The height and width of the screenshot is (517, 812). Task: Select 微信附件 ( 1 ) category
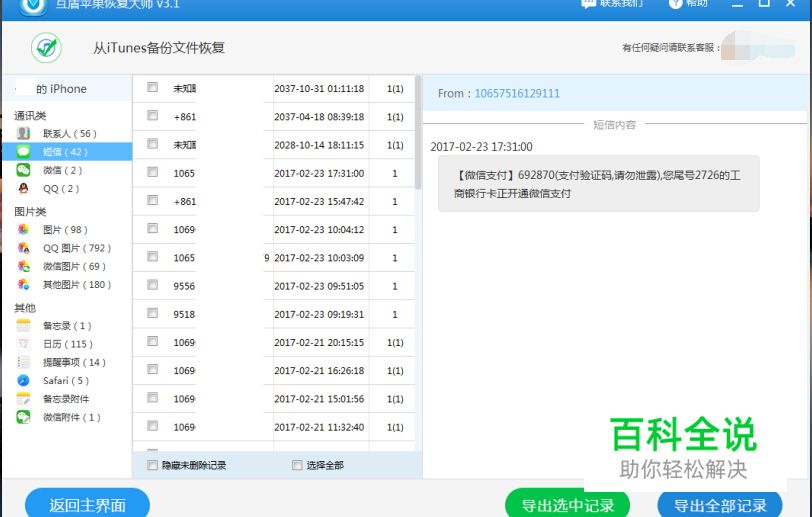(72, 417)
